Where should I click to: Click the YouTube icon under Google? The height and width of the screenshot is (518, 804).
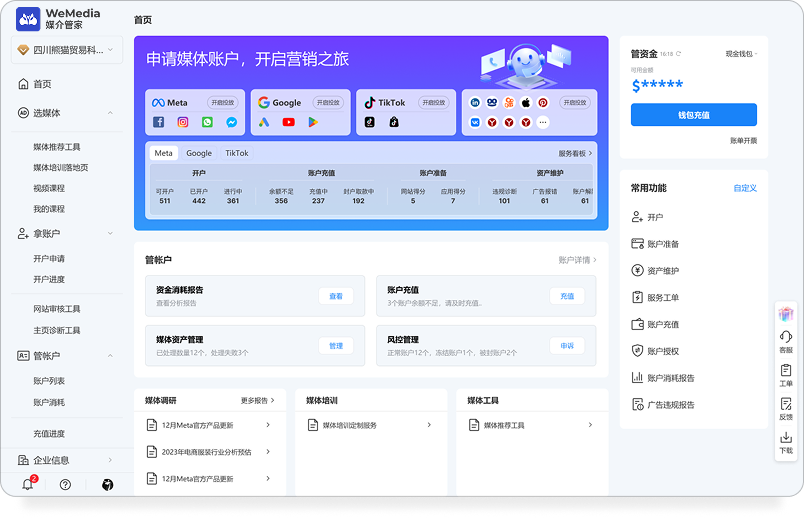click(x=288, y=122)
